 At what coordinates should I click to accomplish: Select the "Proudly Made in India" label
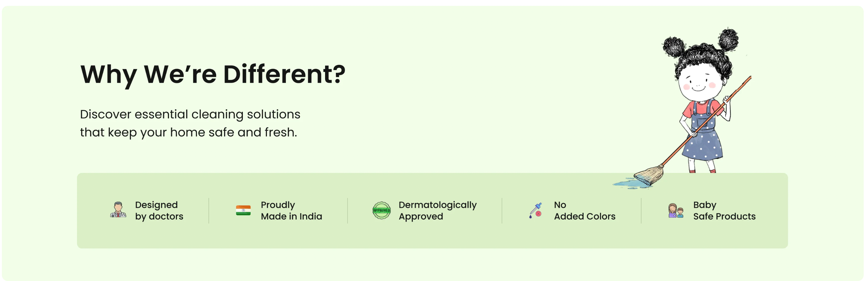coord(291,210)
